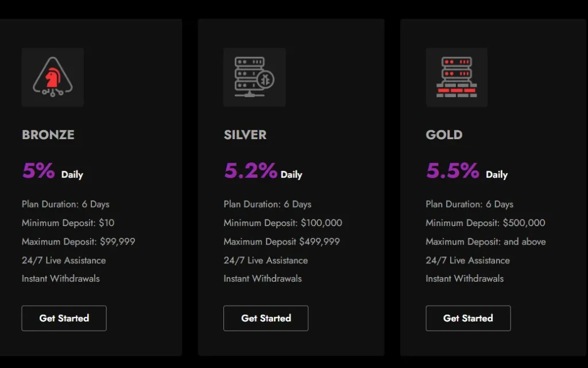588x368 pixels.
Task: Click Instant Withdrawals in Silver card
Action: tap(262, 278)
